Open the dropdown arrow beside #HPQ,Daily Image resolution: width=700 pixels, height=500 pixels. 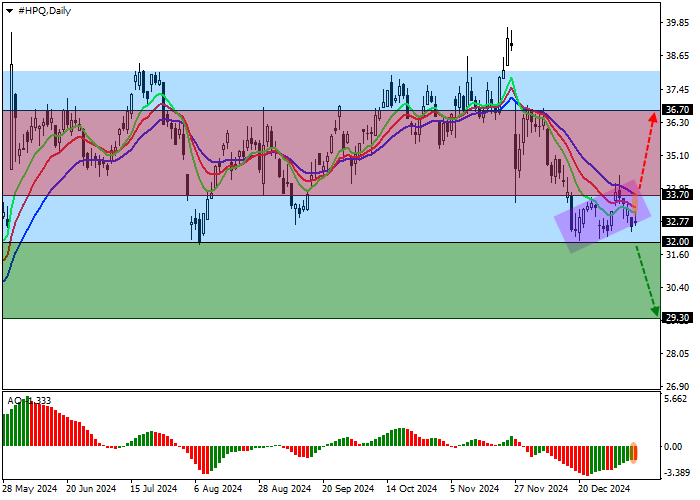click(9, 10)
